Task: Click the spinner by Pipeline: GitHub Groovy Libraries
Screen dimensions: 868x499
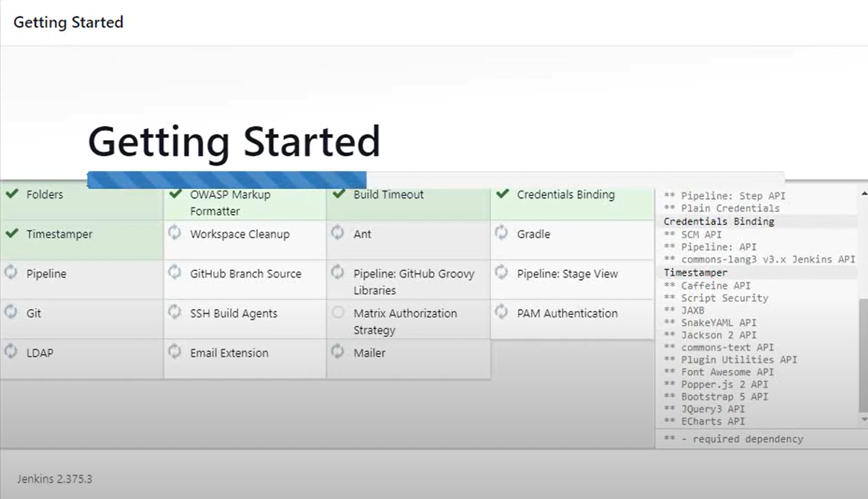Action: point(338,272)
